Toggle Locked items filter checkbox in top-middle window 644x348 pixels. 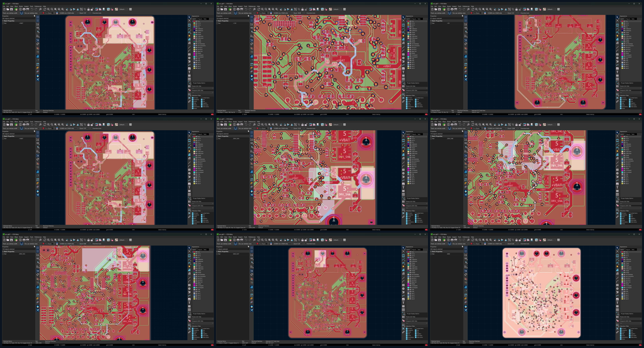coord(416,98)
